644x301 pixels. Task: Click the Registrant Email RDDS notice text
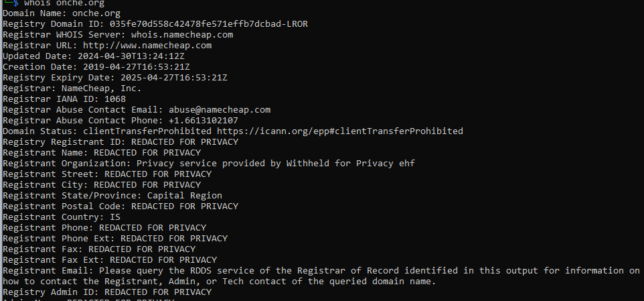pos(368,271)
